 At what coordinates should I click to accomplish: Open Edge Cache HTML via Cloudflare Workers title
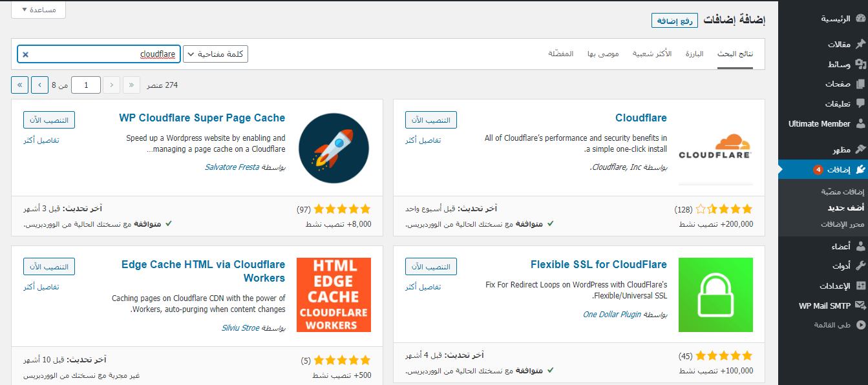pos(204,271)
